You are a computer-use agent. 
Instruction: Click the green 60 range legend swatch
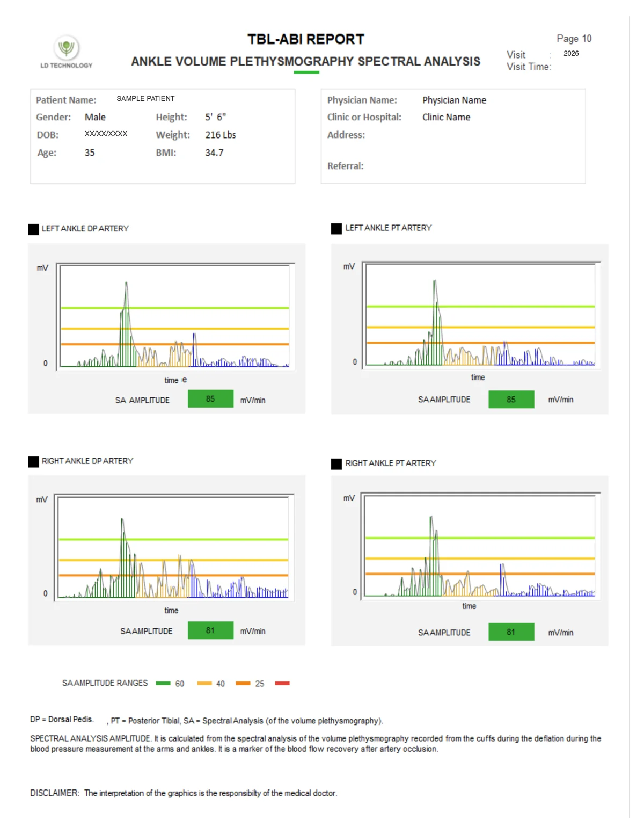163,683
